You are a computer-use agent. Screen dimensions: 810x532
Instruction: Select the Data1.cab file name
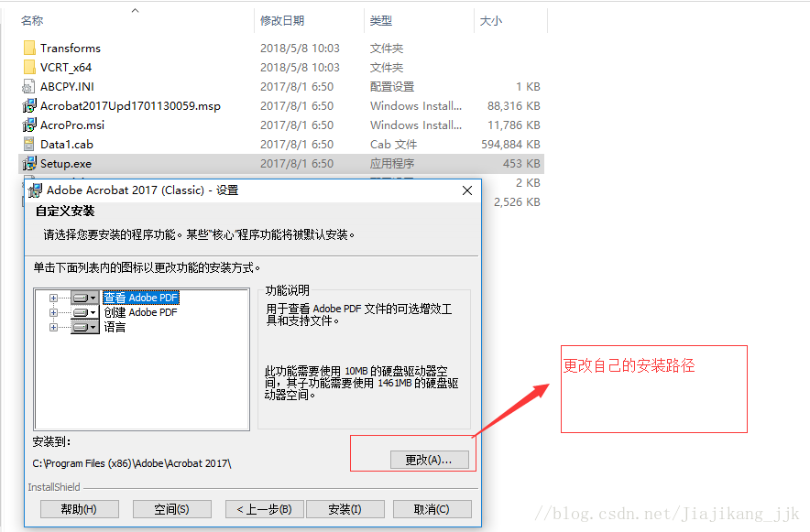(x=67, y=144)
